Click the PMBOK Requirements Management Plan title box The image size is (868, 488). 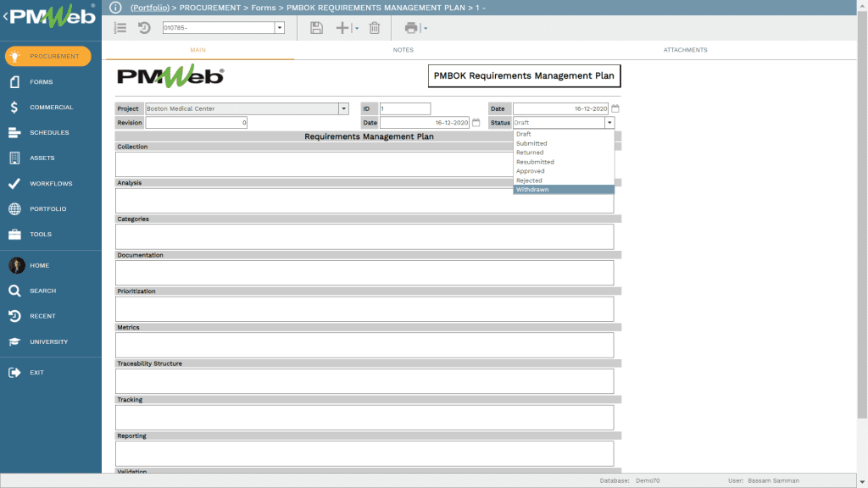pos(524,75)
